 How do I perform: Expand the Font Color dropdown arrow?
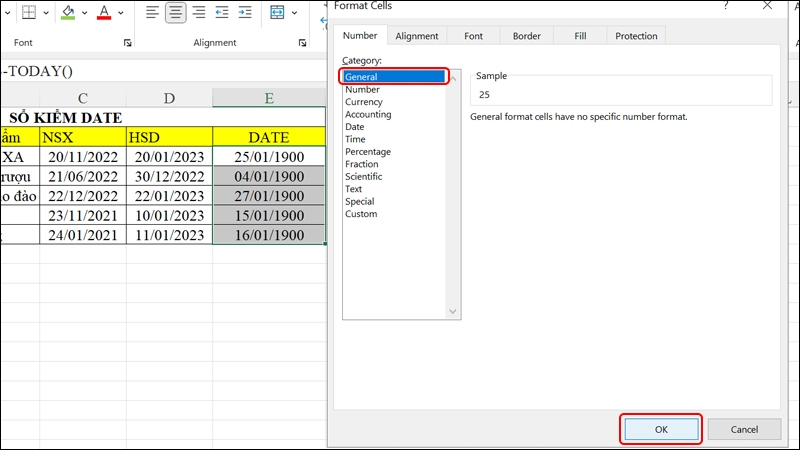(x=121, y=13)
